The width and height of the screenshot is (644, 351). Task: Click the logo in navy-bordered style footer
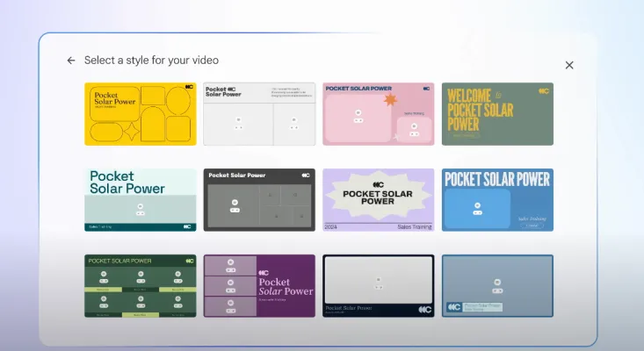(x=424, y=309)
